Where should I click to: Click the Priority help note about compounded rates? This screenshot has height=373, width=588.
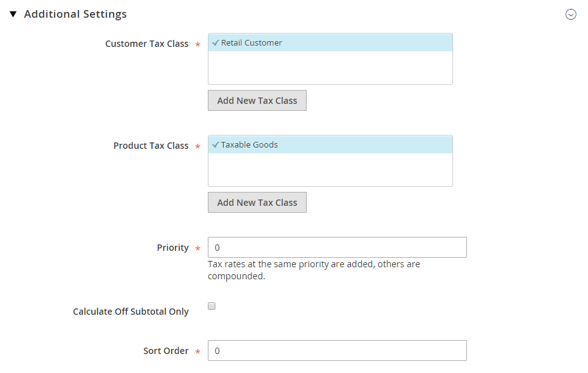coord(314,270)
